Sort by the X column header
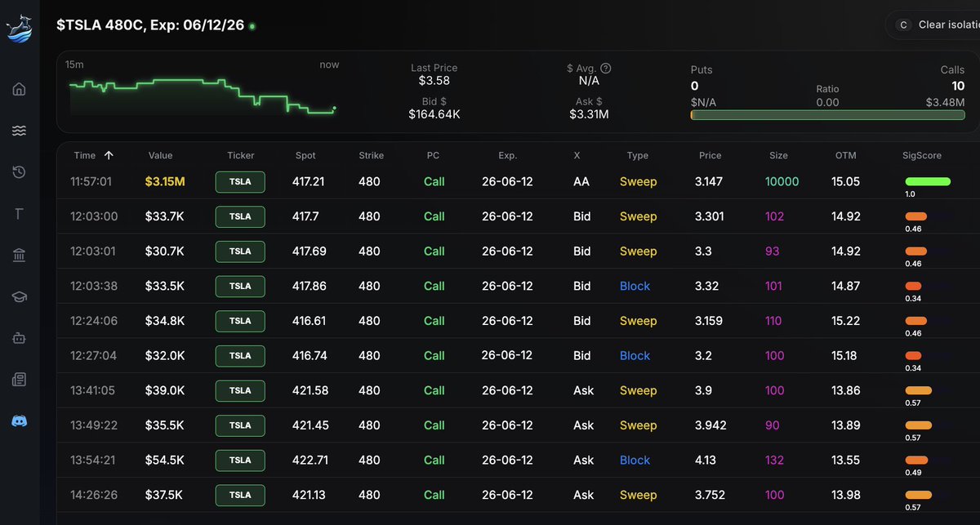Viewport: 980px width, 525px height. [577, 155]
